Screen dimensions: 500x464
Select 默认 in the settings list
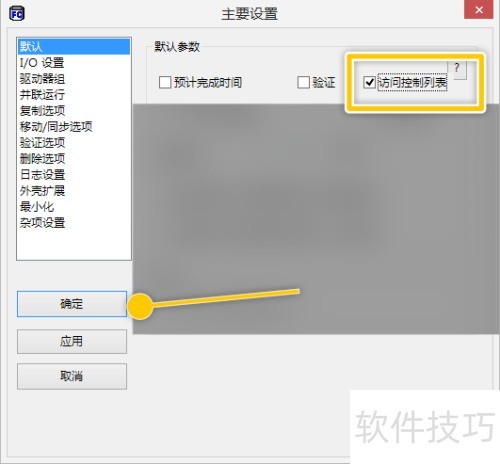coord(74,46)
